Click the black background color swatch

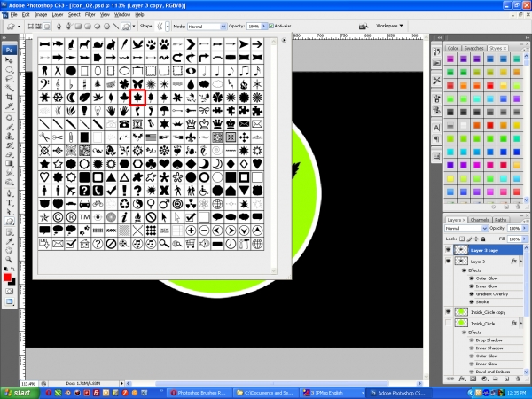tap(13, 282)
